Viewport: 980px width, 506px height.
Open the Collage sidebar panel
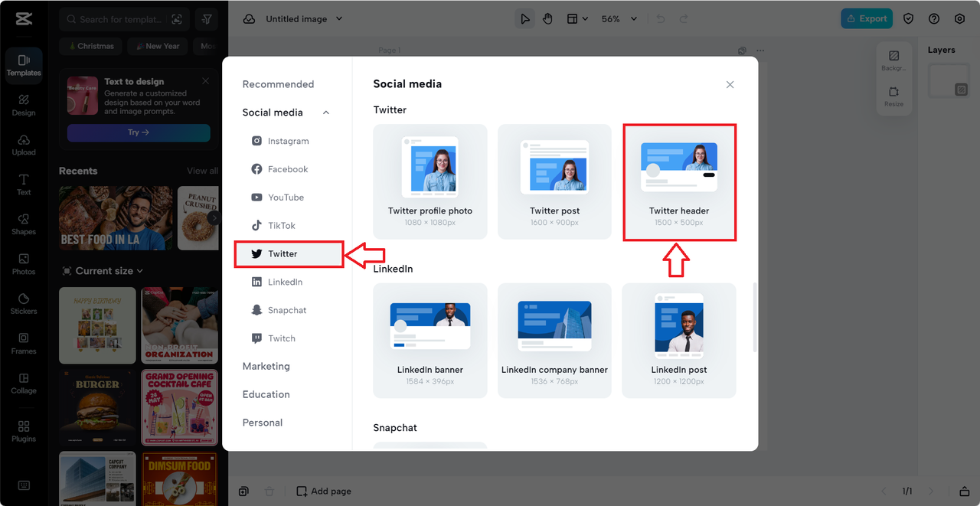(x=24, y=384)
